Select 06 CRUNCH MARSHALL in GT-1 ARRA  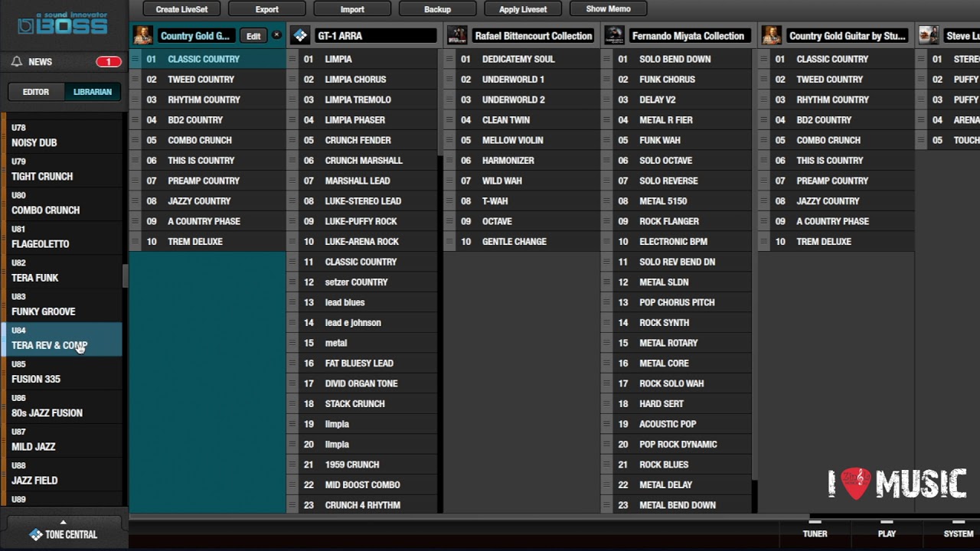click(363, 160)
